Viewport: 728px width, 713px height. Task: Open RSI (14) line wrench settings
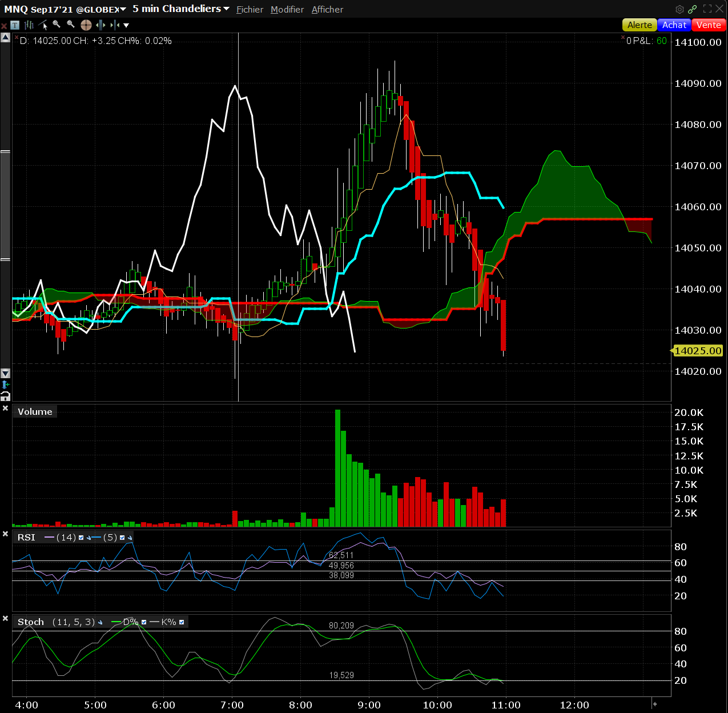(89, 538)
